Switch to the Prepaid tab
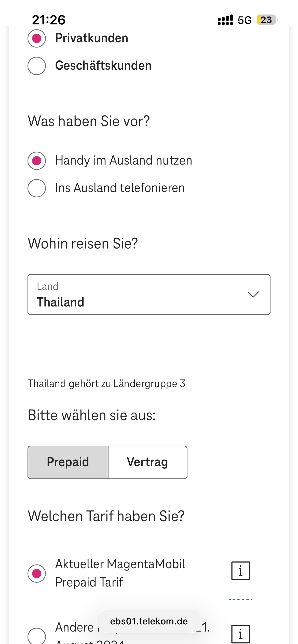 68,462
